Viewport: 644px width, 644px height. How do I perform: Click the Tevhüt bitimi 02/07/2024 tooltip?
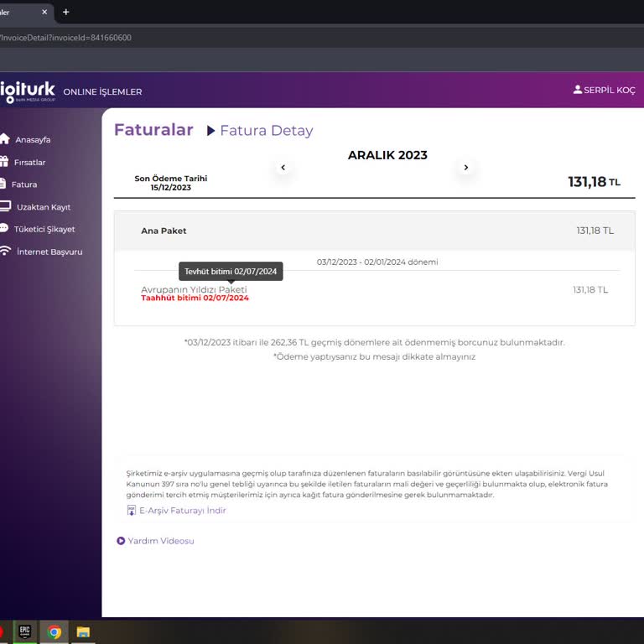(231, 272)
